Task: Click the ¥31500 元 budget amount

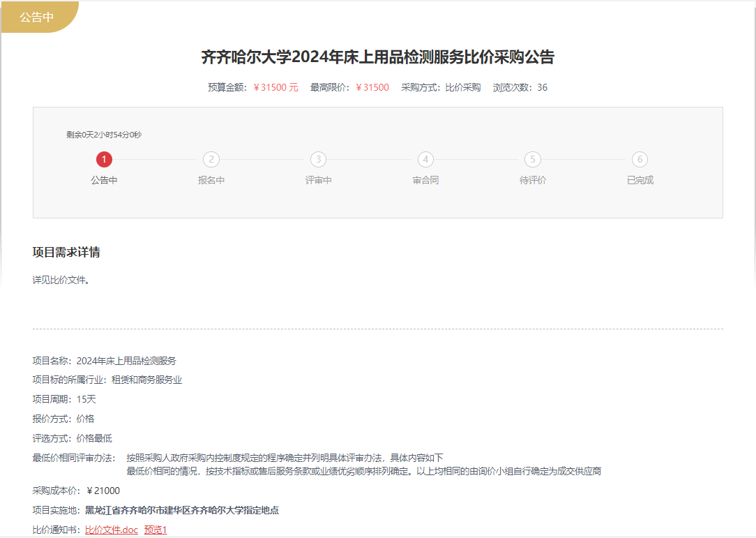Action: (x=275, y=88)
